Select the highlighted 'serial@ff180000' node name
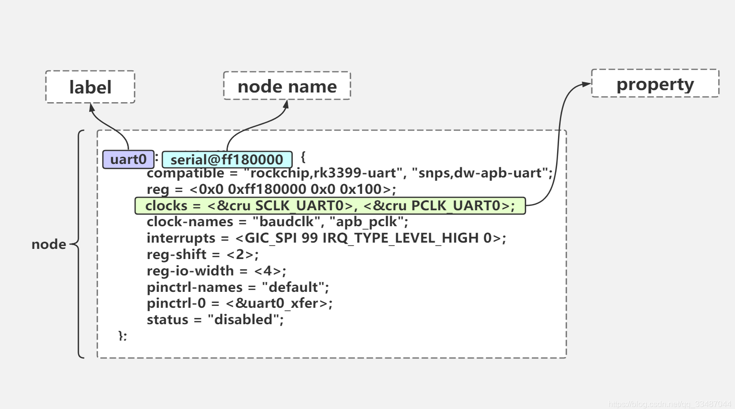Screen dimensions: 735x409 (x=227, y=160)
